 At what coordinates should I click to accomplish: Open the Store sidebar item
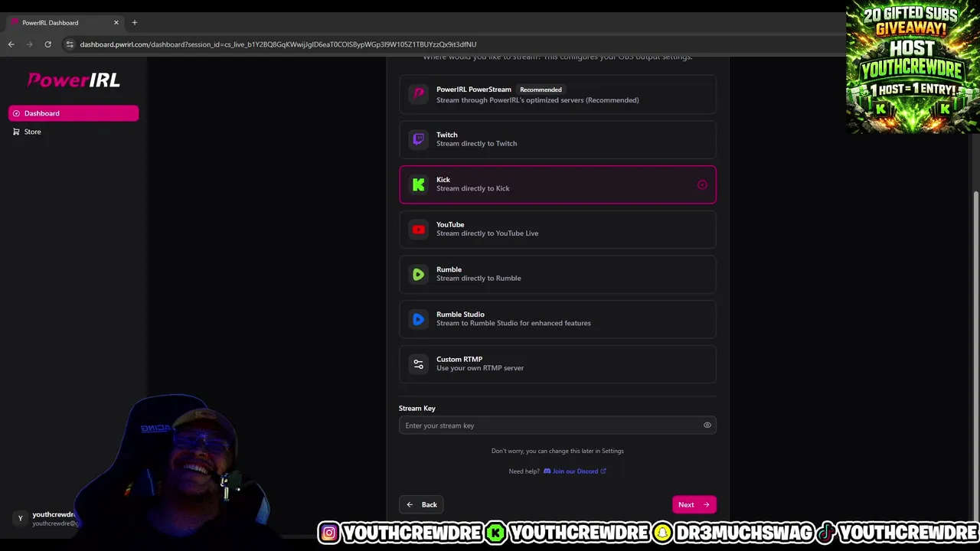tap(73, 132)
